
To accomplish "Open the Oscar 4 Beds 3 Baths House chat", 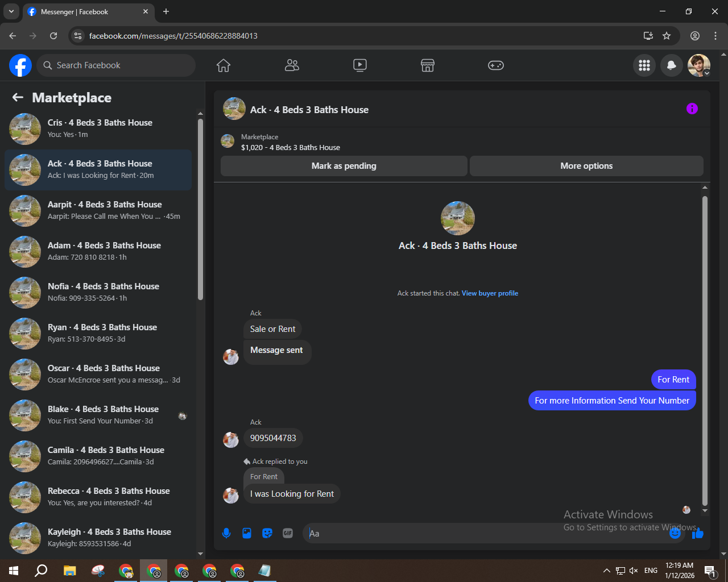I will tap(98, 375).
